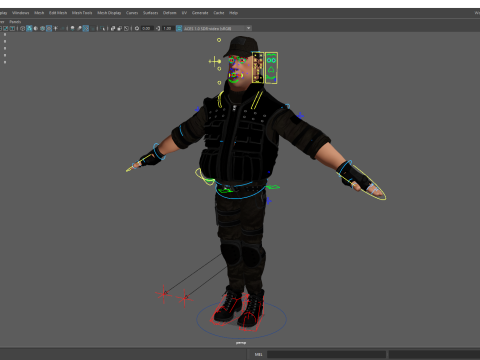This screenshot has height=360, width=480.
Task: Click the MEL script language label
Action: coord(258,354)
